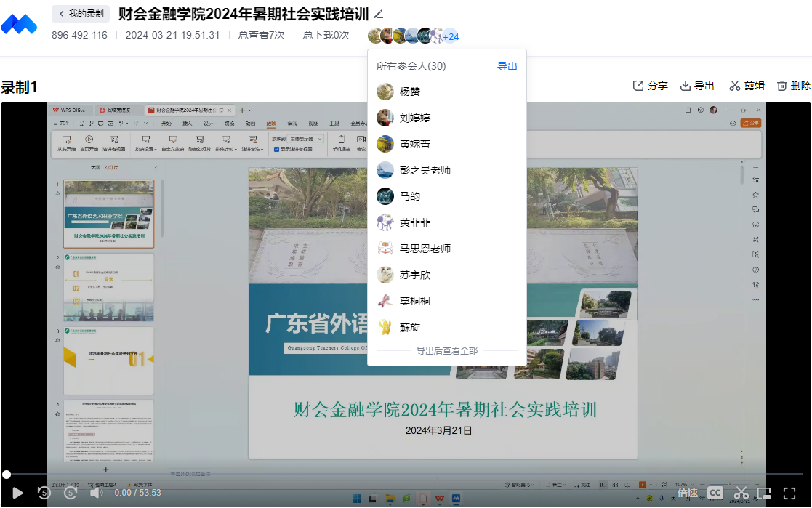The height and width of the screenshot is (508, 812).
Task: Play the recording video
Action: click(17, 493)
